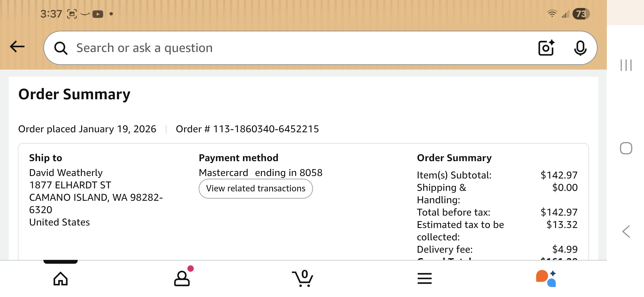Tap the Wi-Fi status icon
The width and height of the screenshot is (644, 297).
pos(552,13)
